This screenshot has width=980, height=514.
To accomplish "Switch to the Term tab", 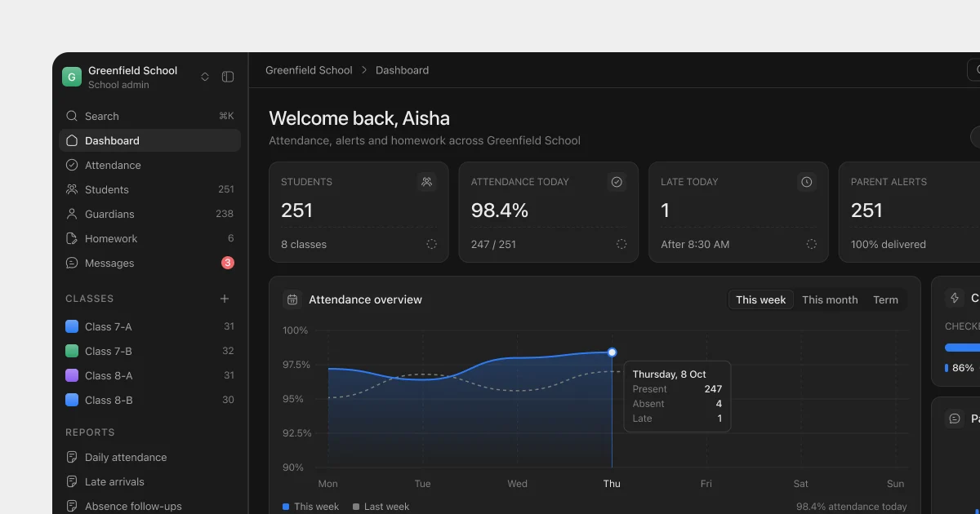I will tap(885, 299).
